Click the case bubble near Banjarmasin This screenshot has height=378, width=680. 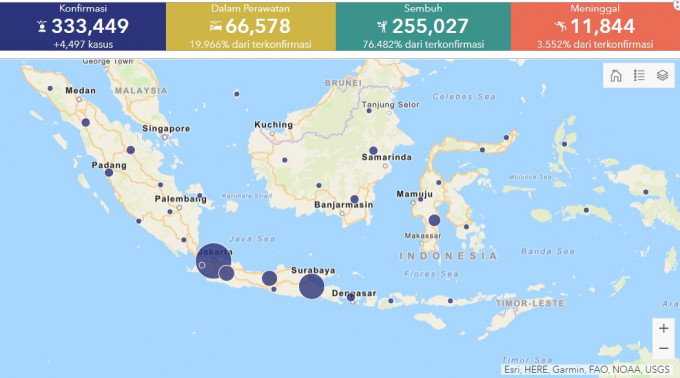click(x=354, y=199)
